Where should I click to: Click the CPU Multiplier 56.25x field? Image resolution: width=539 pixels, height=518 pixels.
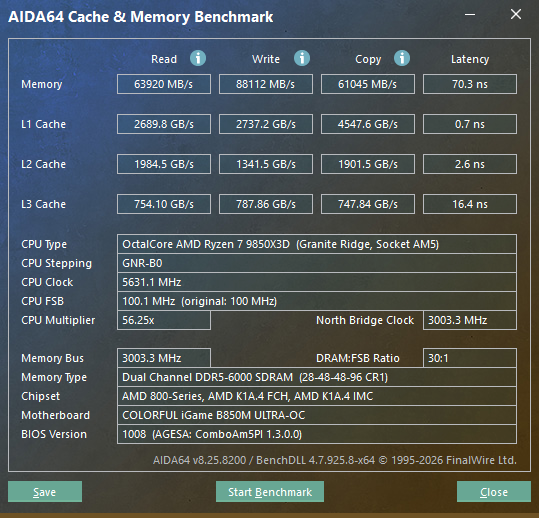tap(164, 320)
